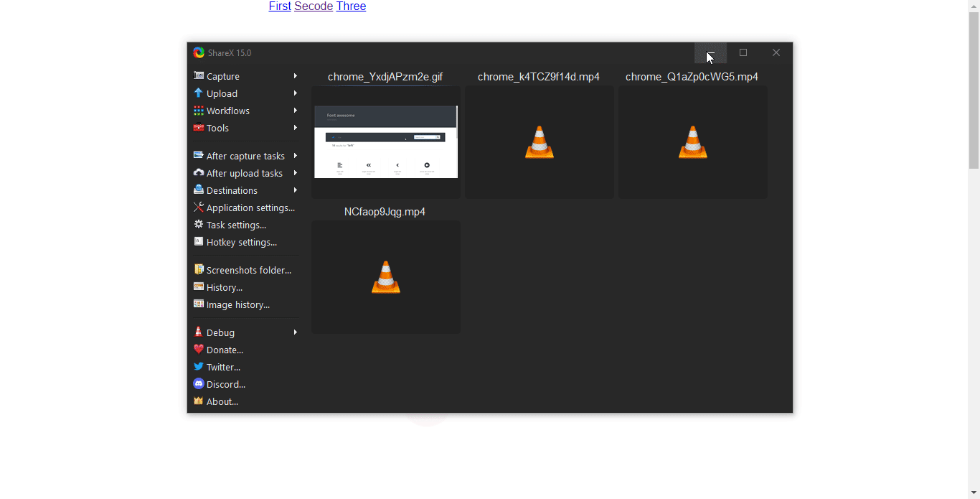Follow the Secode link on the page
This screenshot has width=980, height=499.
point(314,6)
